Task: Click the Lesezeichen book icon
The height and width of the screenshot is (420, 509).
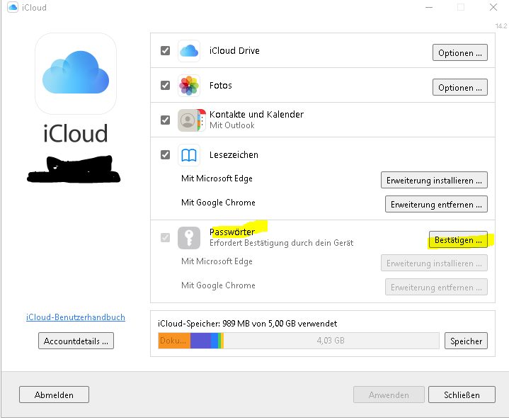Action: (x=189, y=154)
